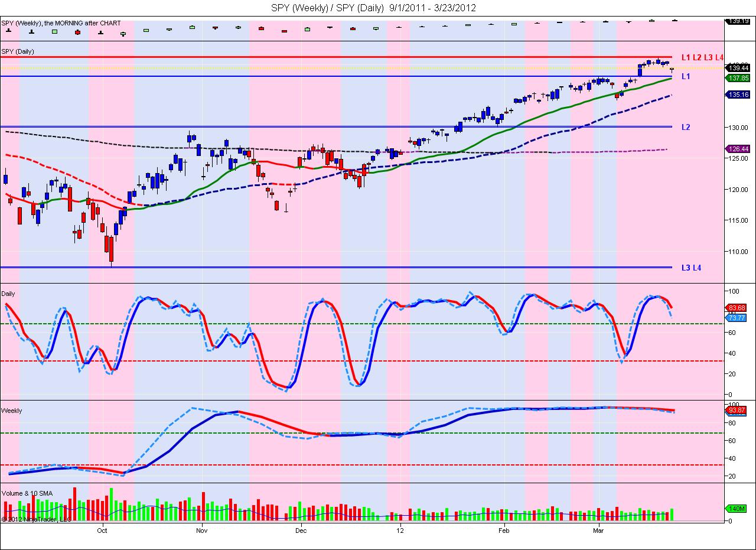Click the red 93.87 Weekly stochastic marker
This screenshot has width=756, height=550.
pos(737,410)
